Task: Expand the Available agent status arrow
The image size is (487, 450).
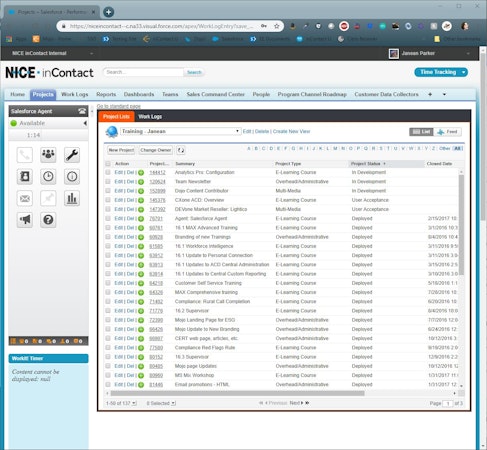Action: tap(85, 123)
